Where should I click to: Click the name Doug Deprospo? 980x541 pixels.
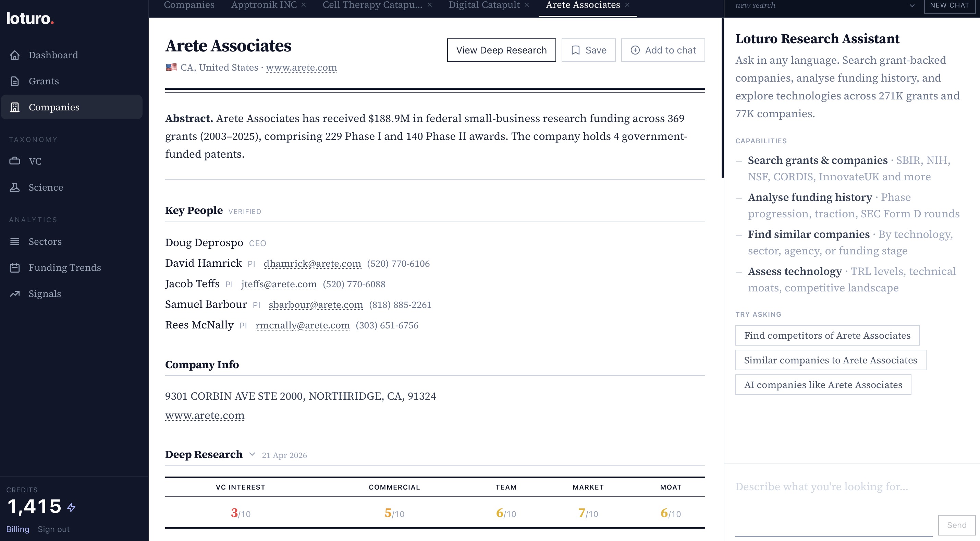pos(204,243)
